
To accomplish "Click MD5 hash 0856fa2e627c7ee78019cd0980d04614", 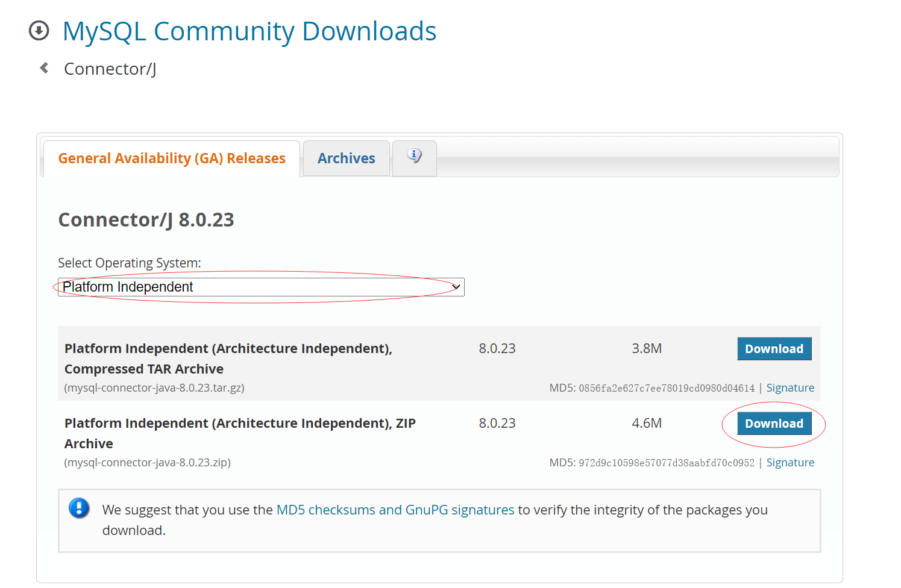I will coord(667,388).
